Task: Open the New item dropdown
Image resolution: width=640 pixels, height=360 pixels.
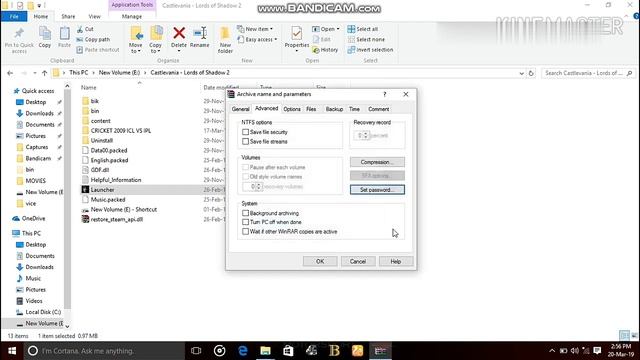Action: 255,29
